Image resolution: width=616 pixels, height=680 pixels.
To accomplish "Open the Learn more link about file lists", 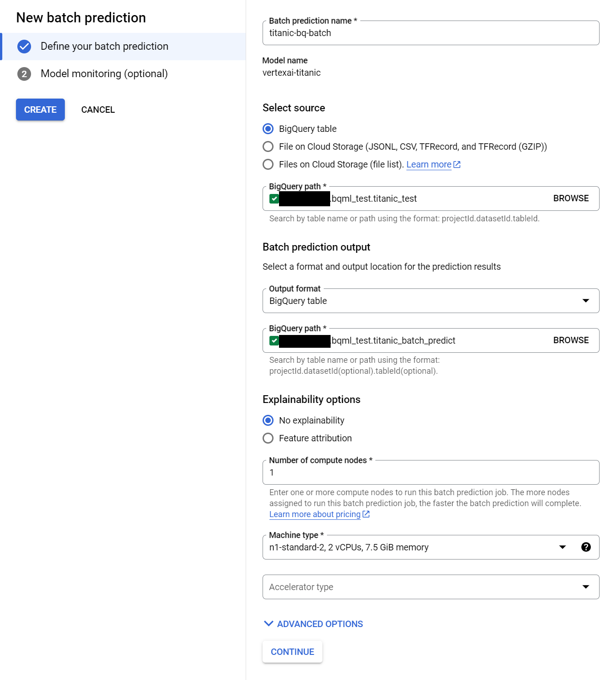I will click(428, 164).
